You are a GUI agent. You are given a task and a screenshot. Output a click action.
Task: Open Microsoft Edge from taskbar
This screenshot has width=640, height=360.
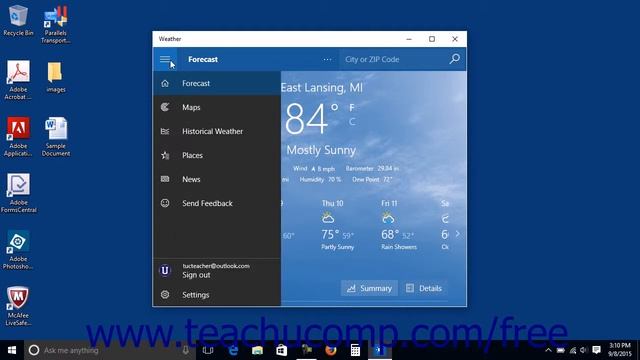(x=233, y=350)
